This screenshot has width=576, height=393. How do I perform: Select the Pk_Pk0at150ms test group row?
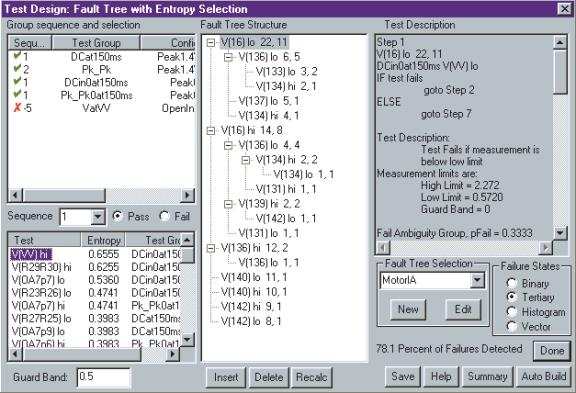pyautogui.click(x=102, y=95)
